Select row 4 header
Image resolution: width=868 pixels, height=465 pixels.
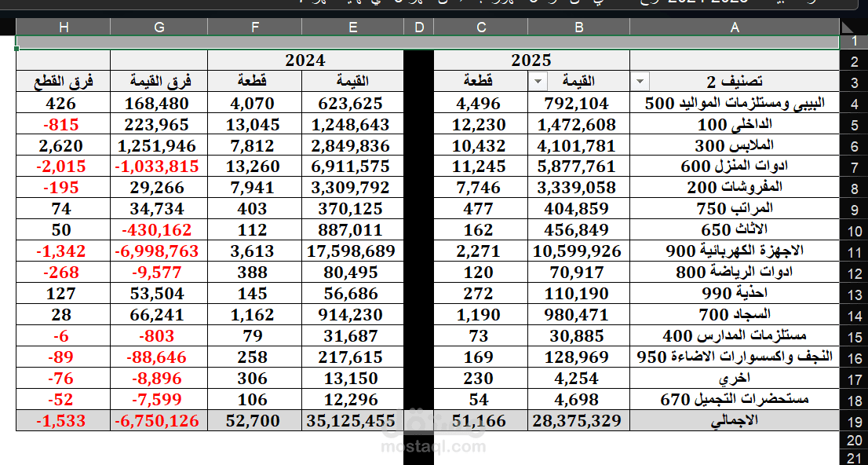tap(854, 104)
